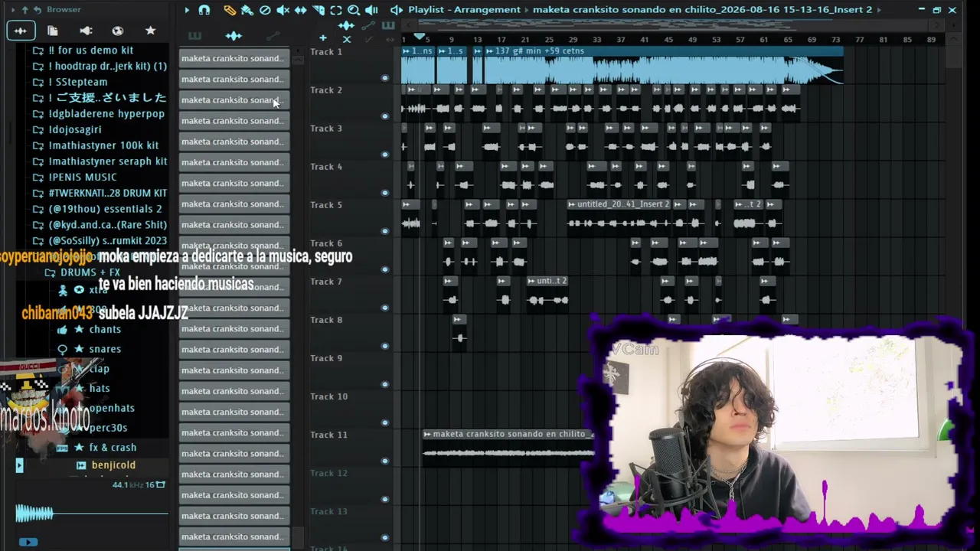Click the small waveform icon above the plus
The width and height of the screenshot is (980, 551).
pos(346,26)
